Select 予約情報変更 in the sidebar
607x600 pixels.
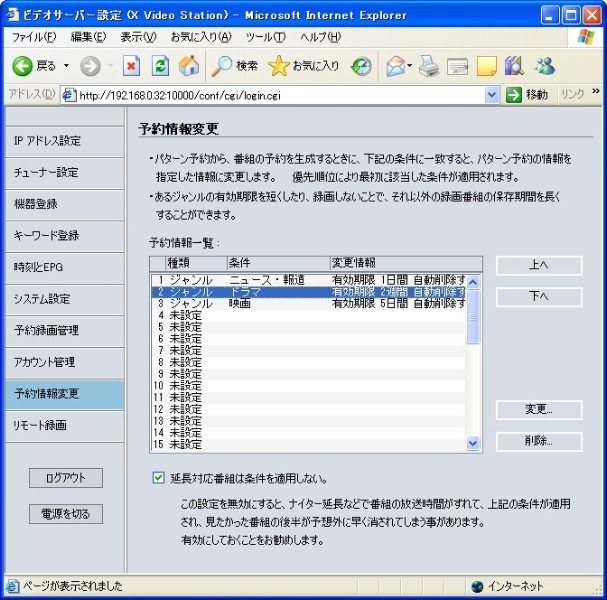point(65,394)
